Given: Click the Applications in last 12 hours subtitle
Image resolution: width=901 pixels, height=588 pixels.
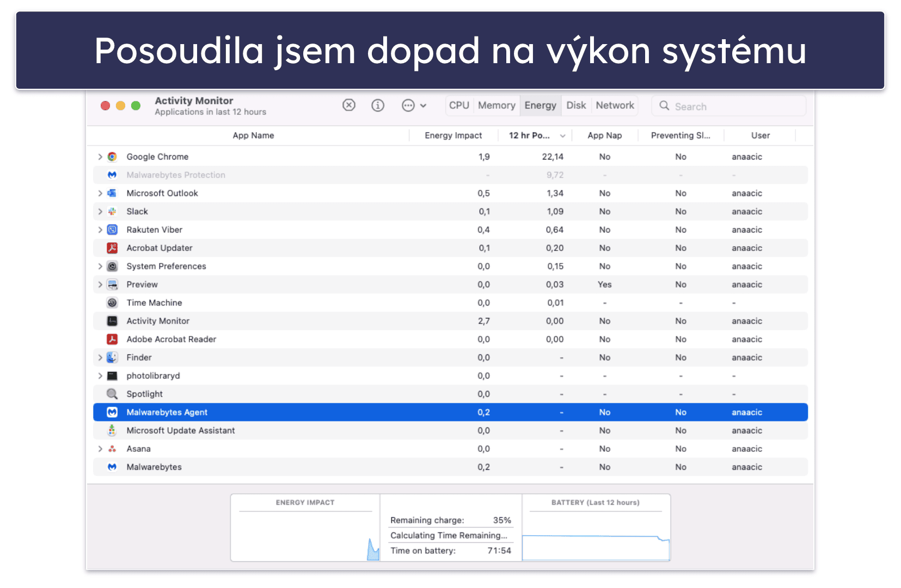Looking at the screenshot, I should [x=210, y=112].
